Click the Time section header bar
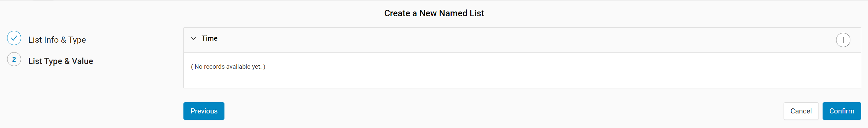The image size is (868, 128). 522,40
